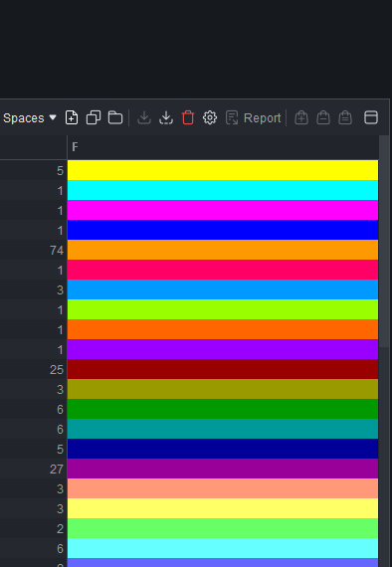Select the pure blue color swatch
The width and height of the screenshot is (392, 567).
click(223, 230)
